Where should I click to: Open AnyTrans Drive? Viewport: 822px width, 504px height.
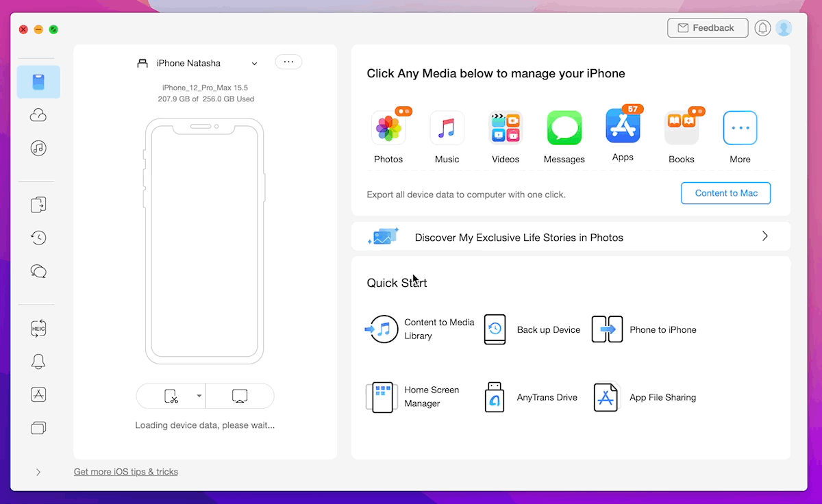(530, 397)
